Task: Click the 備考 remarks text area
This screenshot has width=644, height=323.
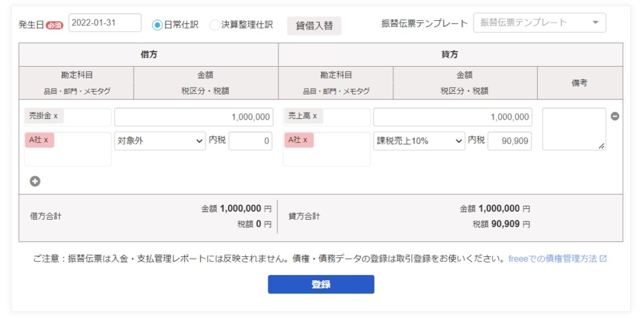Action: coord(574,129)
